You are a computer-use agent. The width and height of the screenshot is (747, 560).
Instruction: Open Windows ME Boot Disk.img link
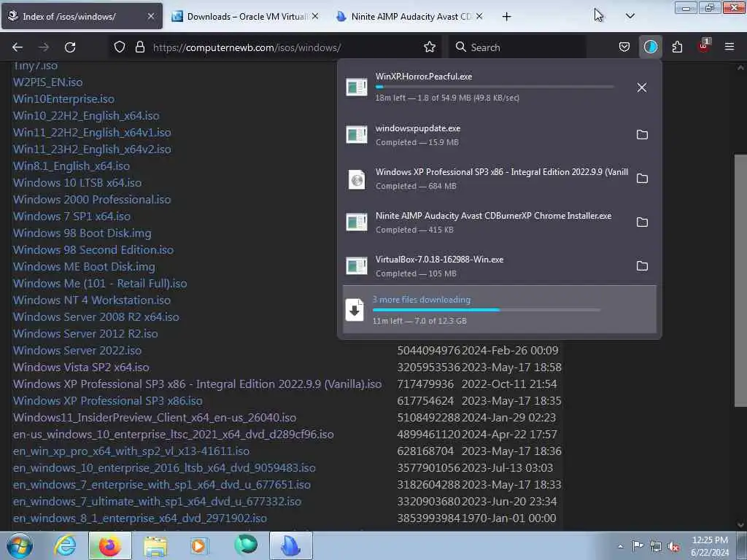click(84, 267)
